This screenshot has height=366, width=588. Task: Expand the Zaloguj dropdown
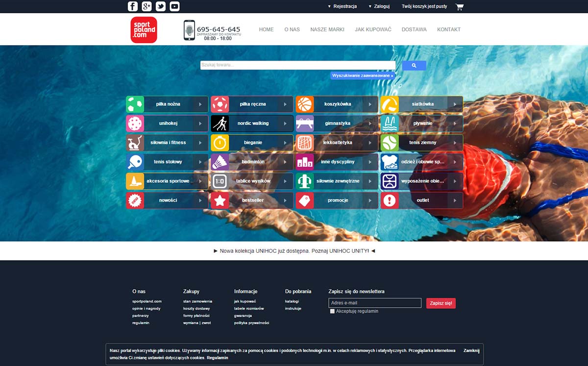pos(379,7)
